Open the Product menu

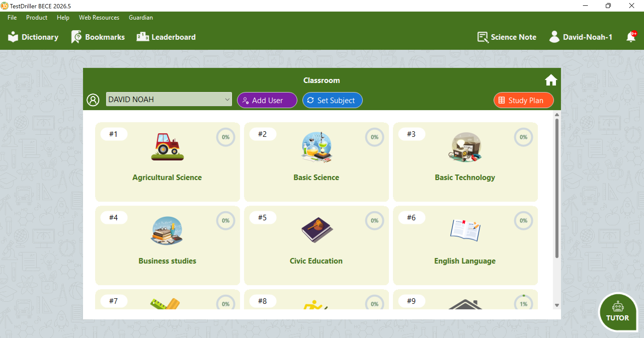36,17
